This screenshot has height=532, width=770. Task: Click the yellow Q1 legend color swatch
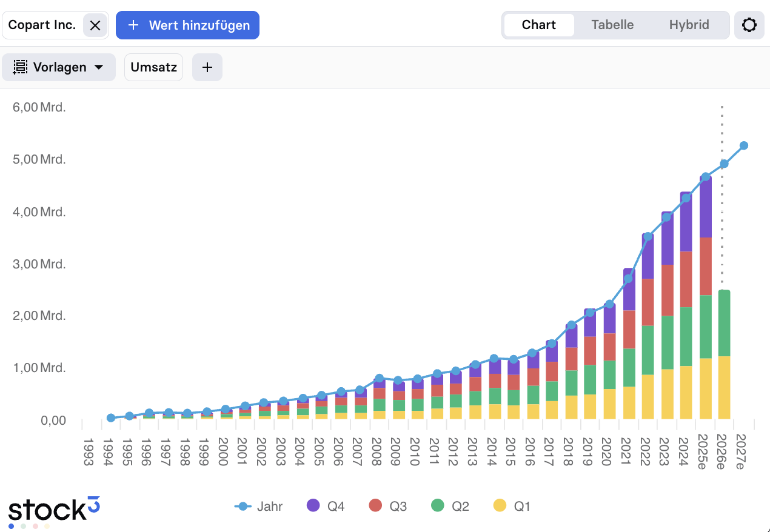pos(500,506)
